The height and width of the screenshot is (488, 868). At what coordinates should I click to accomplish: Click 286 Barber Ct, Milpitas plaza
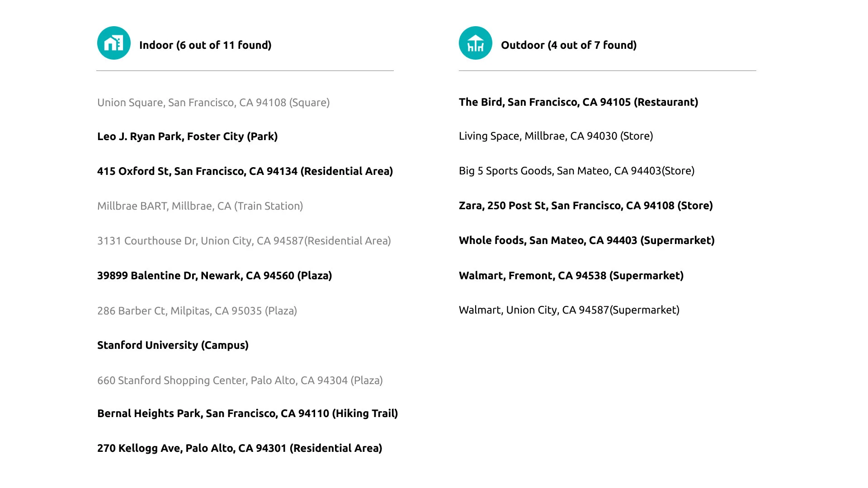(x=197, y=311)
